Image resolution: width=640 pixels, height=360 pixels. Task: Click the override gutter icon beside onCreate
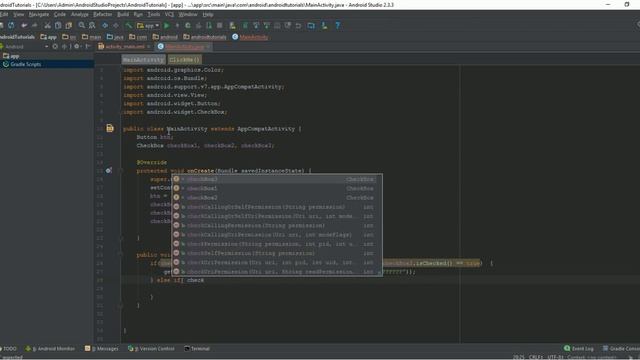point(109,170)
